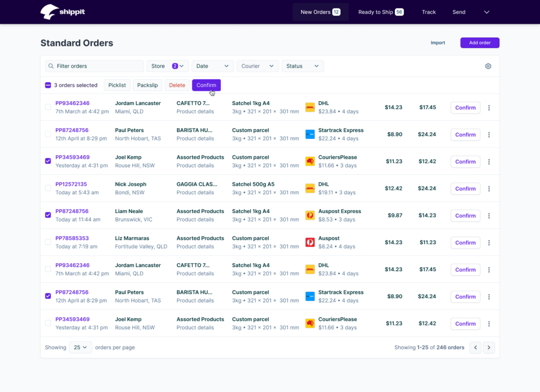Click the 'Bondi, NSW' location text
The image size is (540, 392).
[130, 193]
